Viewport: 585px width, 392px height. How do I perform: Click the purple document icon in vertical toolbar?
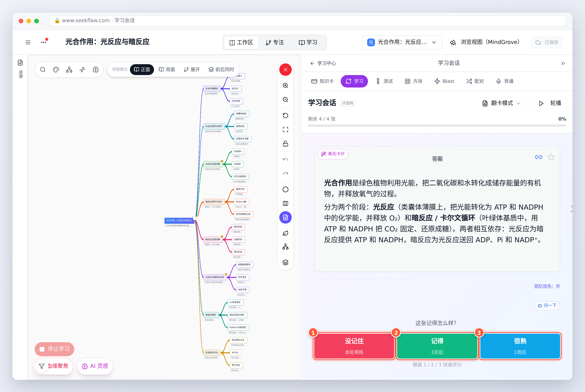285,218
